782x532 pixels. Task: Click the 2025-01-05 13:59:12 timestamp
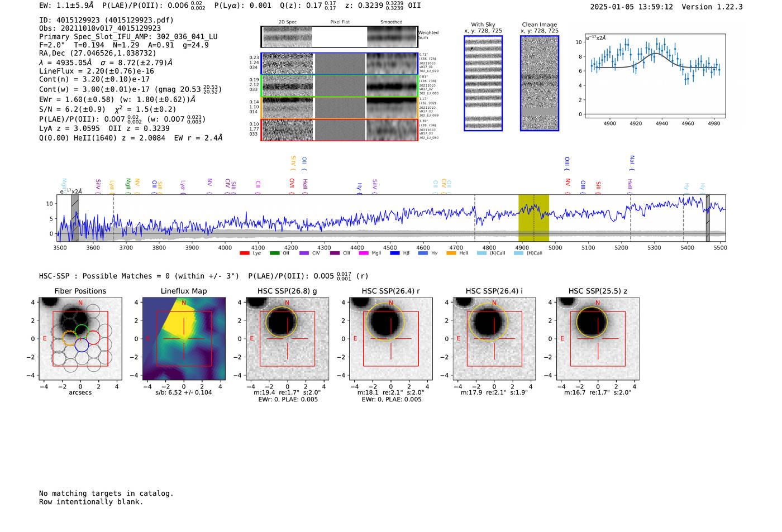coord(631,7)
